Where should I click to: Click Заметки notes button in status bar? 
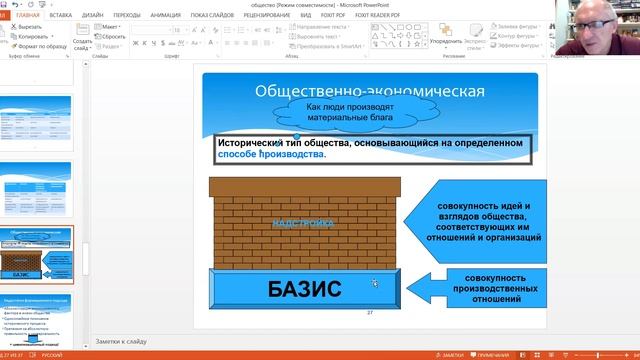(449, 355)
